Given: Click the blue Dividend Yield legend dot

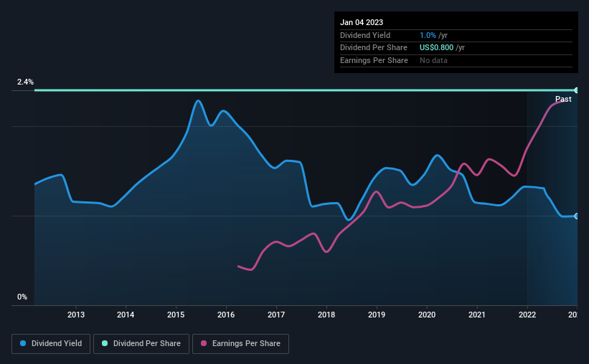Looking at the screenshot, I should coord(23,343).
